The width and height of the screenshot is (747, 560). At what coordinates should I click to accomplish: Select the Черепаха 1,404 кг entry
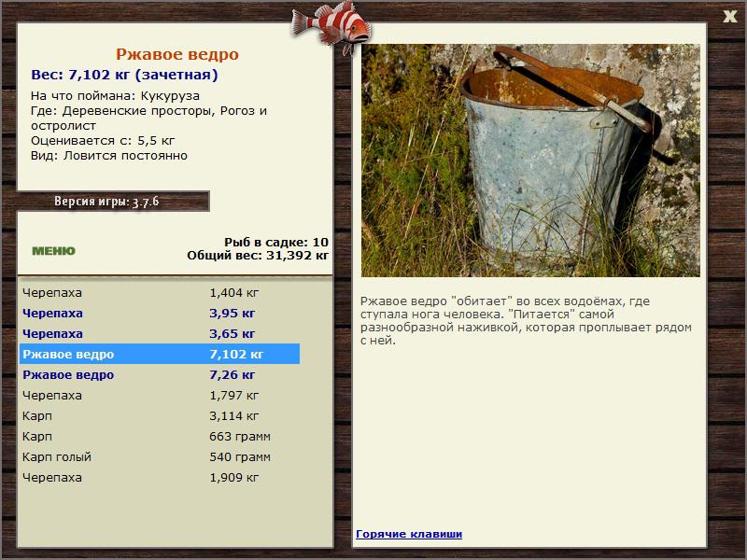(159, 293)
